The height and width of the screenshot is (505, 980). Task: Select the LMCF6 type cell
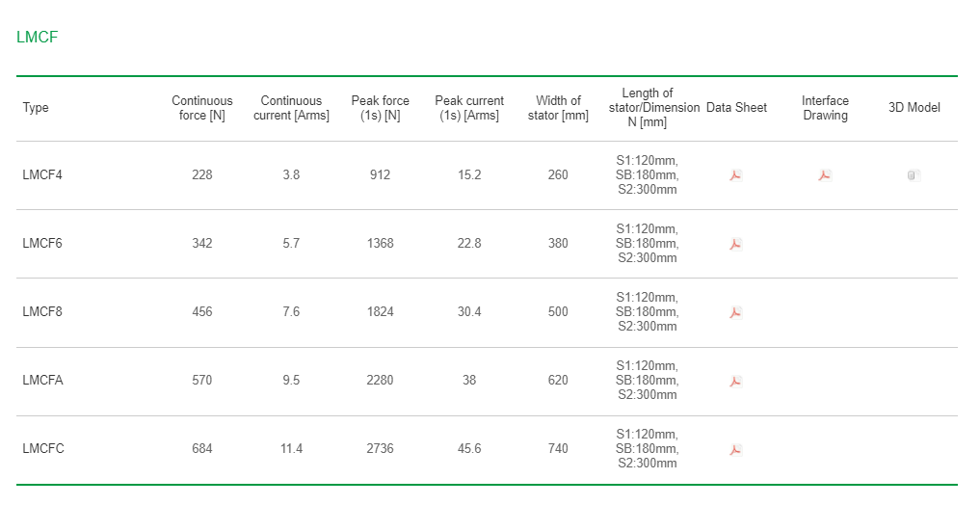pyautogui.click(x=42, y=243)
